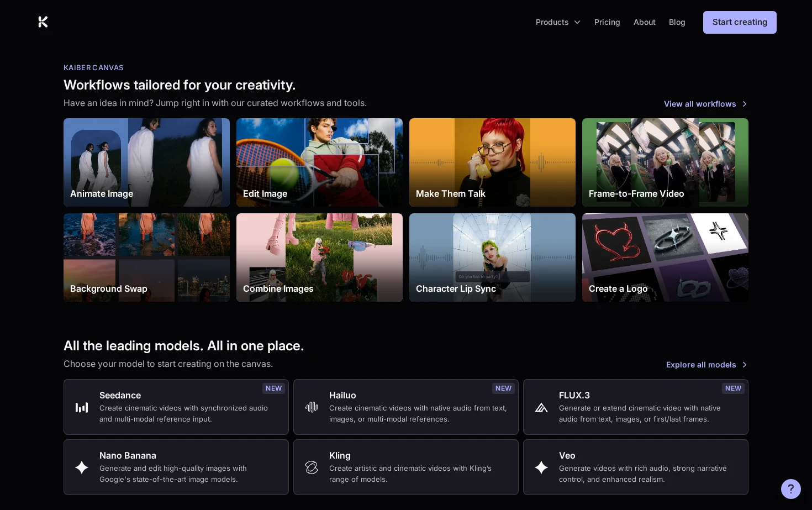Select the Kling model title
The image size is (812, 510).
point(340,455)
